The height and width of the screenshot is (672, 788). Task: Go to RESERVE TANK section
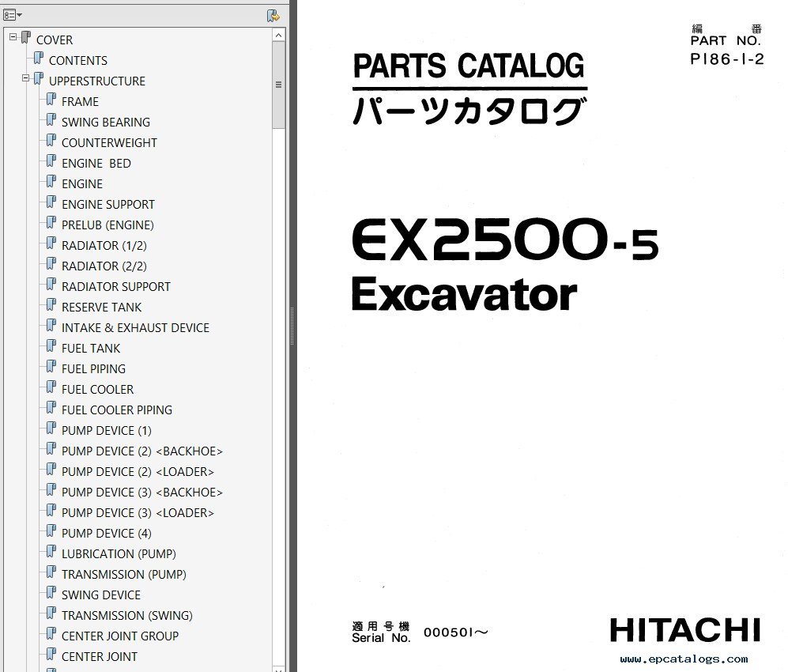click(x=101, y=308)
